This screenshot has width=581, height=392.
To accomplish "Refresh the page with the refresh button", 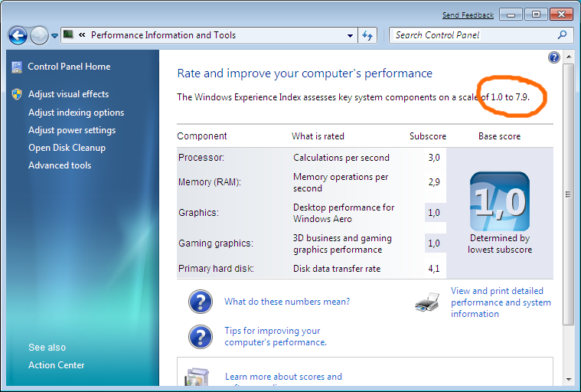I will coord(367,35).
